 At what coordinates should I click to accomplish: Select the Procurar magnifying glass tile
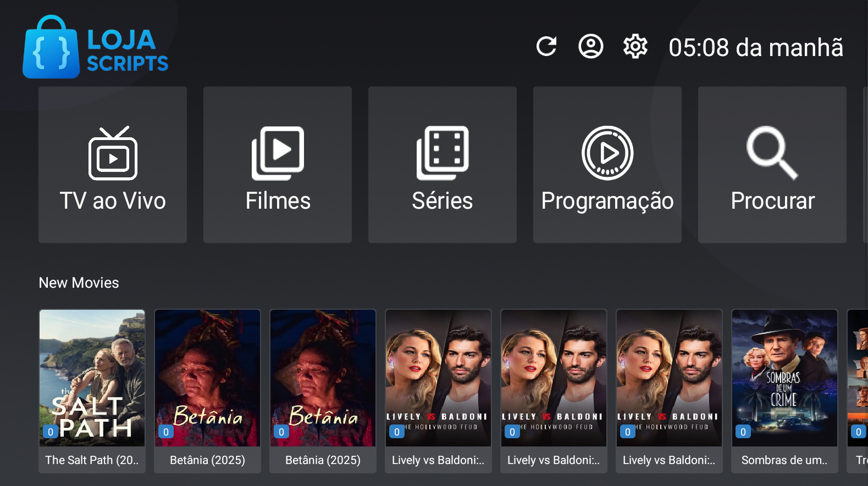pyautogui.click(x=772, y=165)
